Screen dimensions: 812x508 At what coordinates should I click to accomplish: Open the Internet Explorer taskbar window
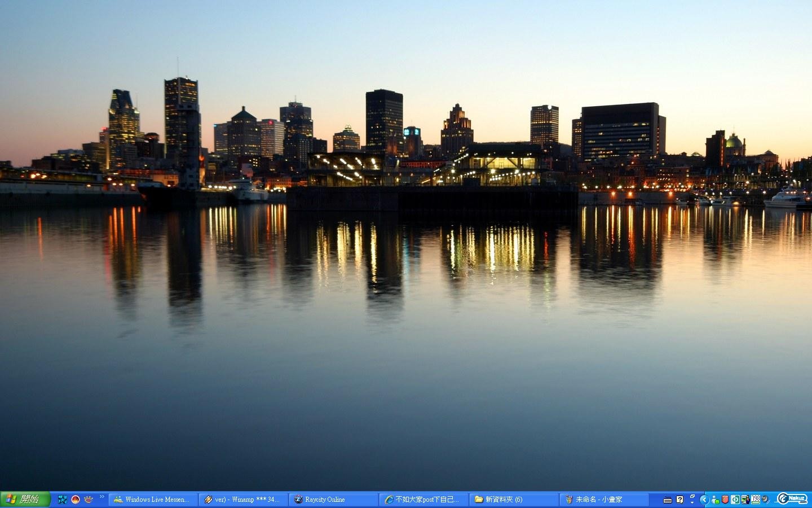pyautogui.click(x=423, y=500)
